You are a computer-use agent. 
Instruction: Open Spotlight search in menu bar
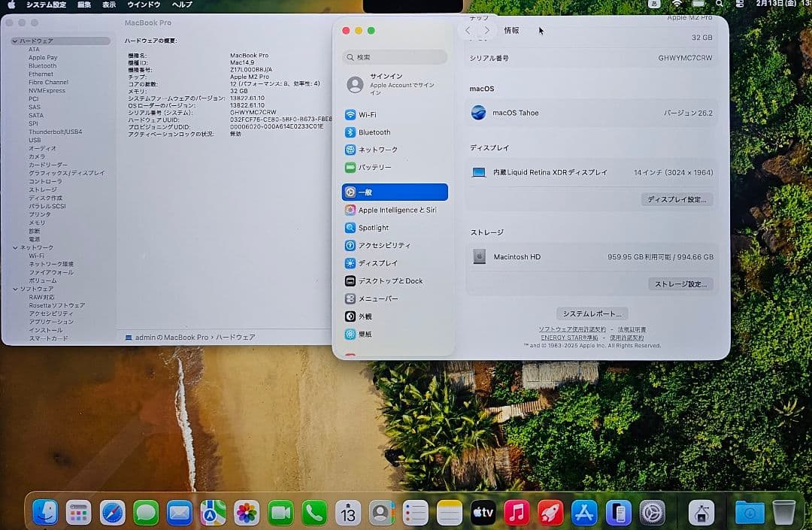coord(720,5)
